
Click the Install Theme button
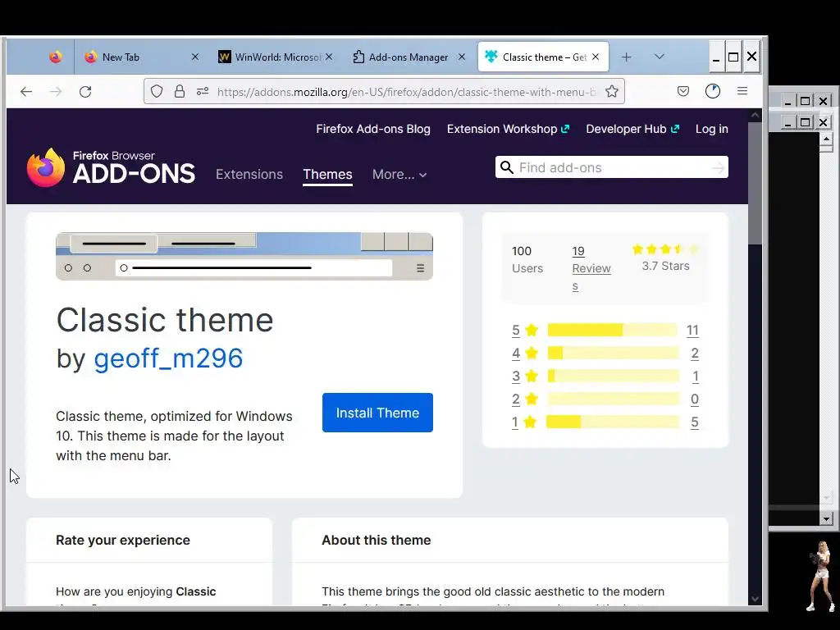coord(377,413)
